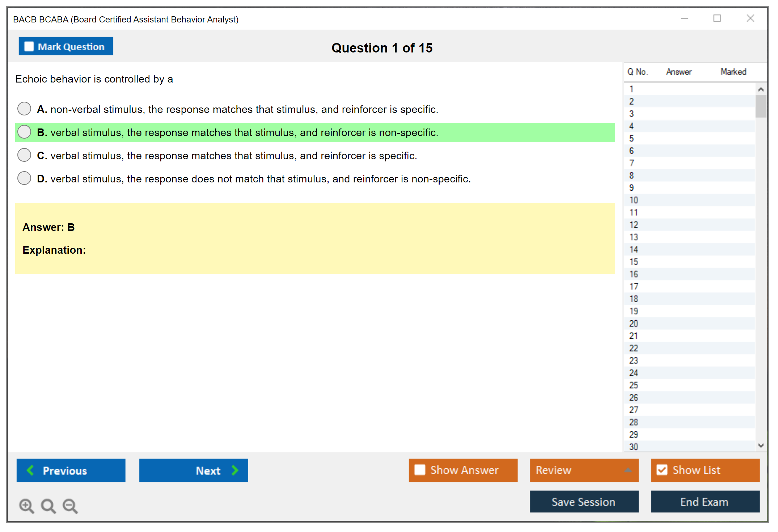Click the green right arrow on Next
Viewport: 778px width, 532px height.
pos(235,470)
